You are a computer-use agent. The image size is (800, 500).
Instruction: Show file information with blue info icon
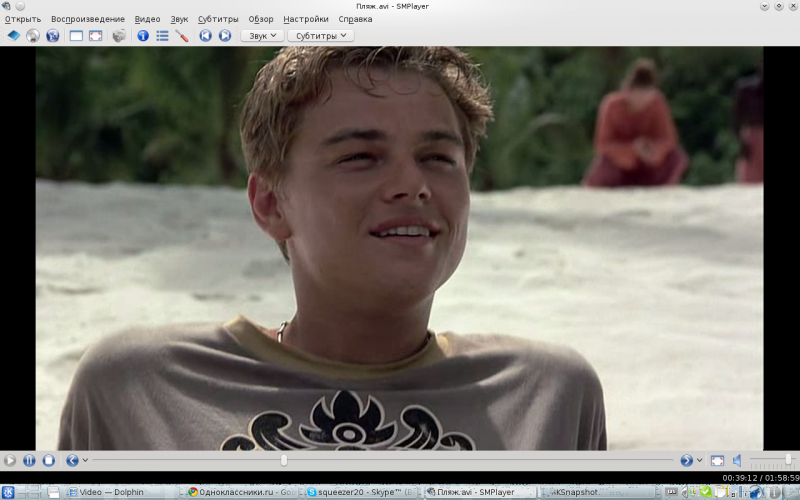pos(143,36)
